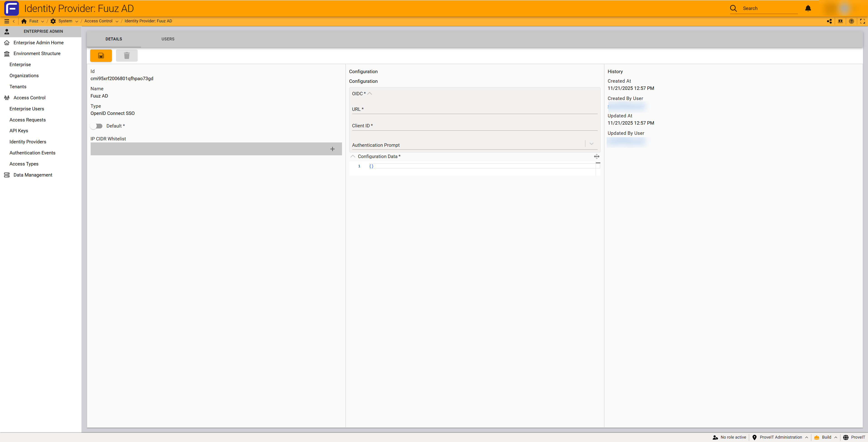
Task: Click the plus icon in IP CIDR Whitelist
Action: click(x=332, y=149)
